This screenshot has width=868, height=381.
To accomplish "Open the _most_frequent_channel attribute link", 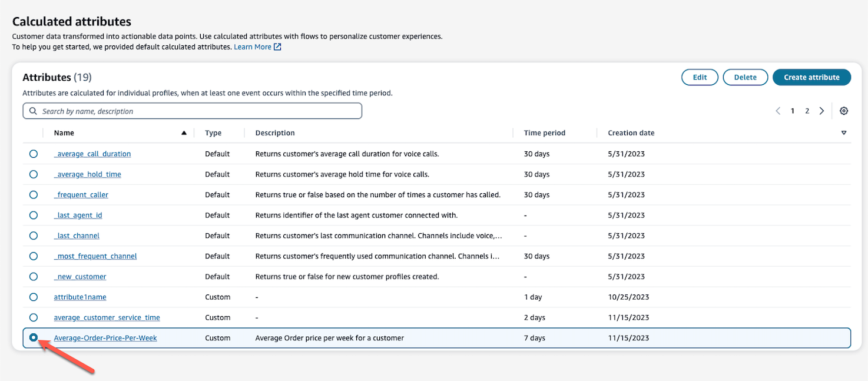I will 95,257.
